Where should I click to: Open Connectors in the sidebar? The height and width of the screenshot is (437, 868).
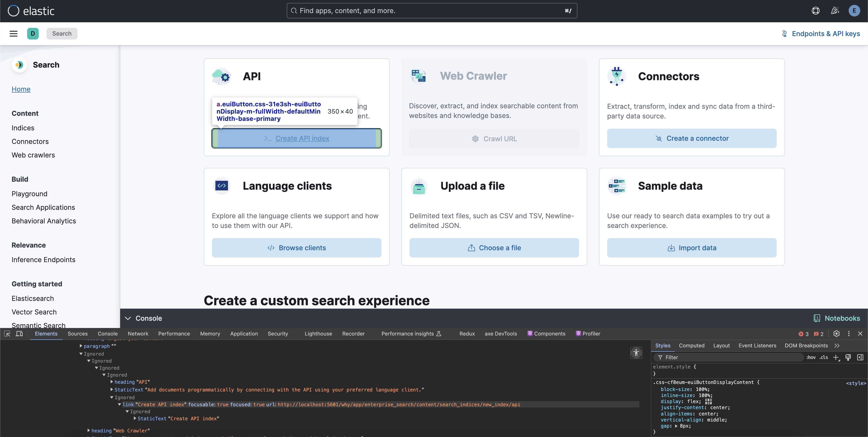30,141
